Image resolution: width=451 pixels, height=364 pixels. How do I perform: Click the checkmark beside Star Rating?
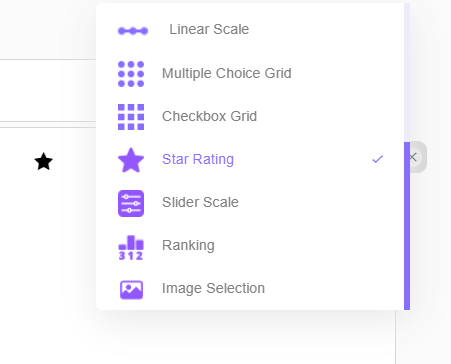378,159
